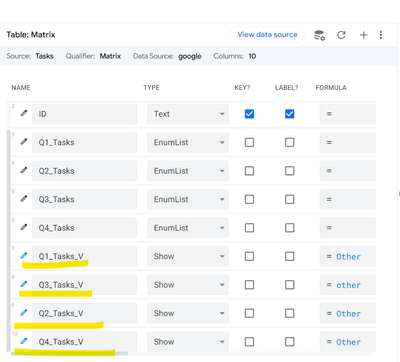Click the View data source button

(267, 35)
